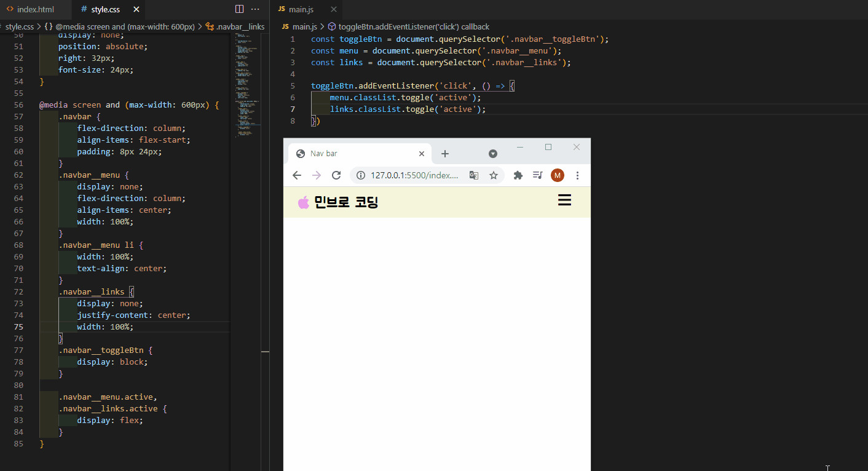Click the 'text-align: center;' line
Viewport: 868px width, 471px height.
(122, 268)
